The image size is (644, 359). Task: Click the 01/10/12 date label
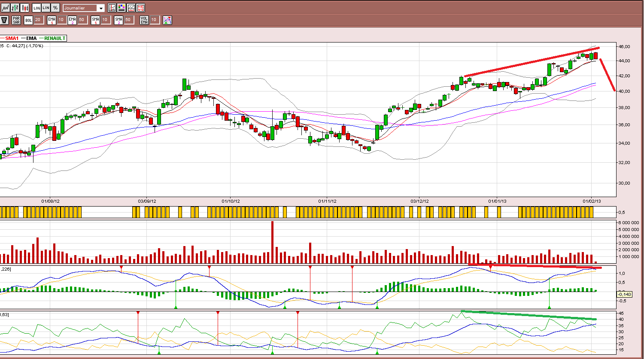point(231,201)
